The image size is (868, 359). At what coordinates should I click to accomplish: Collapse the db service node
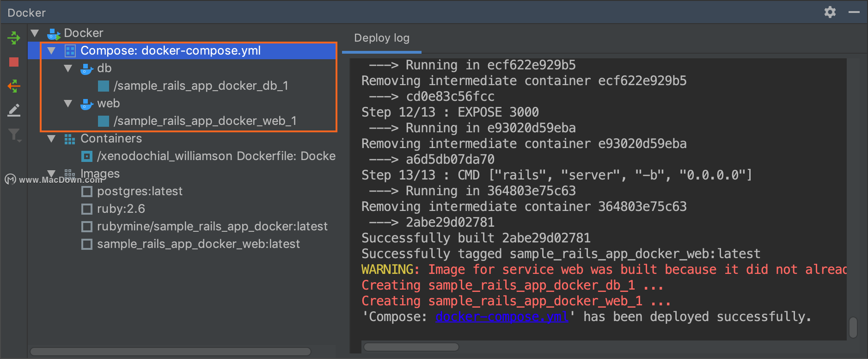click(x=68, y=68)
